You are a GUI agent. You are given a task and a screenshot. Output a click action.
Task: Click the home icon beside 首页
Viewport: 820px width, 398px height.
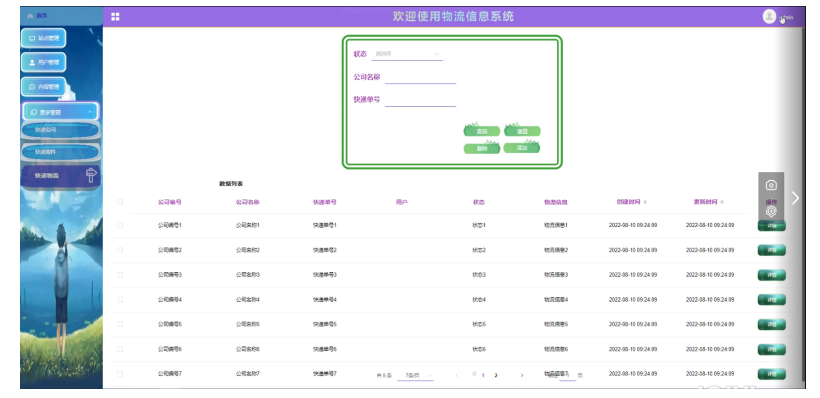click(x=30, y=16)
